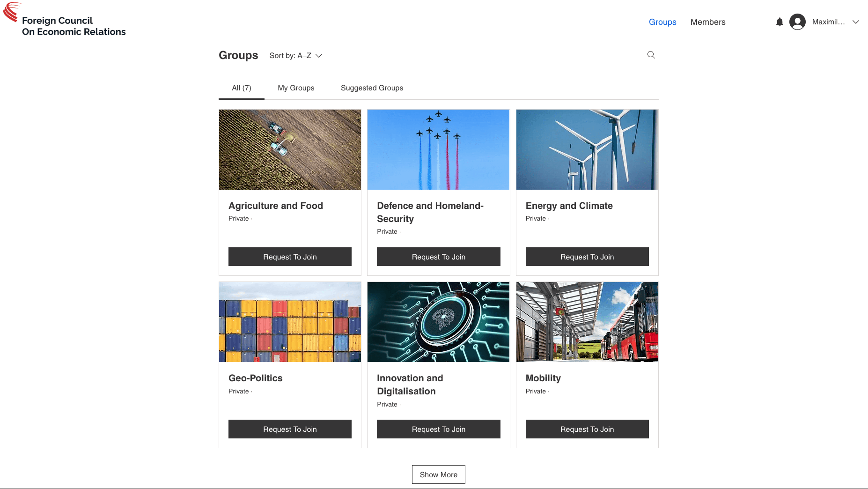Screen dimensions: 868x489
Task: Click the Foreign Council red logo
Action: click(12, 12)
